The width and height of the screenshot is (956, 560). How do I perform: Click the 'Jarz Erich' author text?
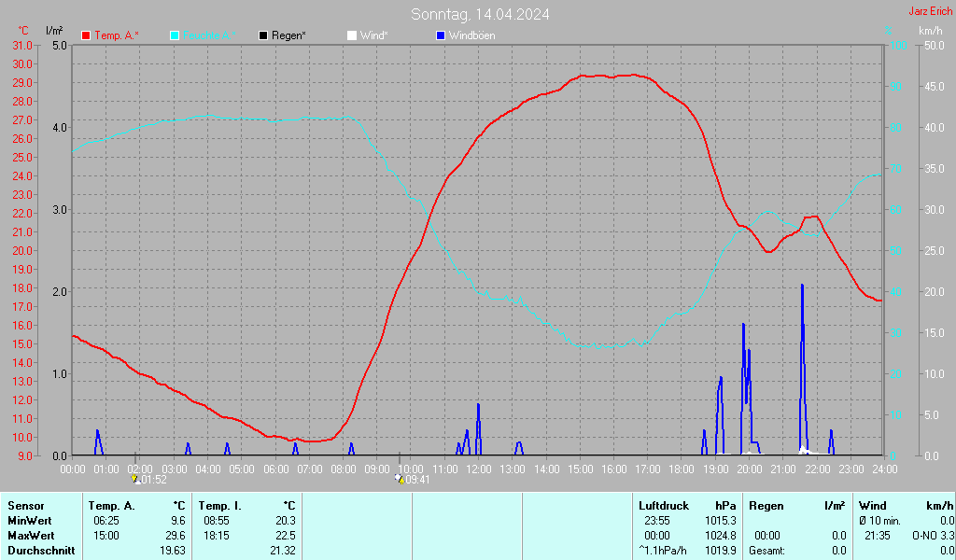(x=931, y=11)
